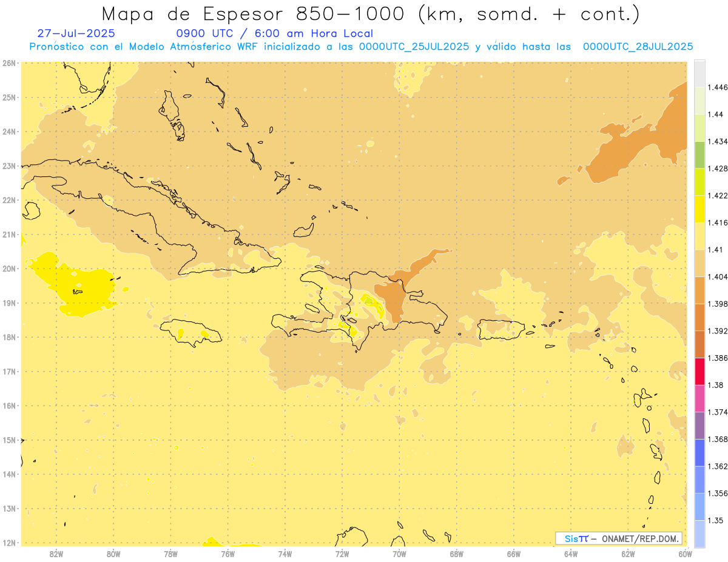Click the yellow-green swatch between 1.422 and 1.428

(x=699, y=182)
